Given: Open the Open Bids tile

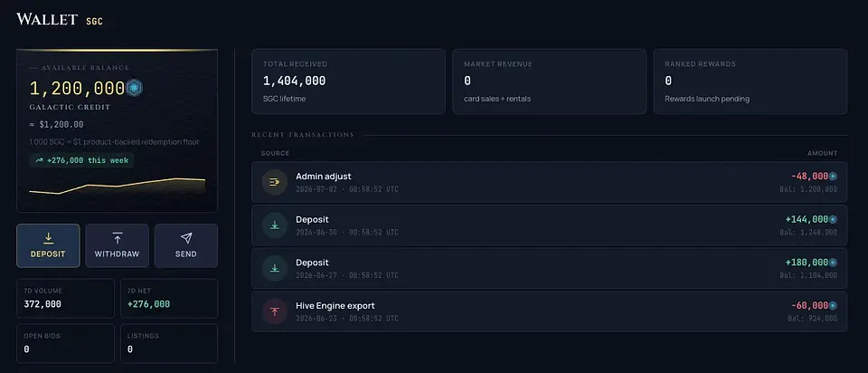Looking at the screenshot, I should (x=65, y=344).
